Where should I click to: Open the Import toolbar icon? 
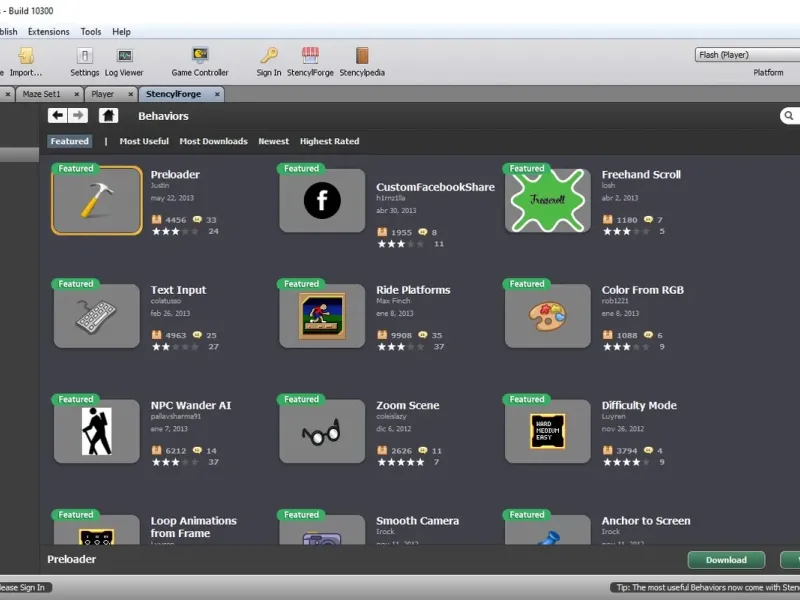26,62
